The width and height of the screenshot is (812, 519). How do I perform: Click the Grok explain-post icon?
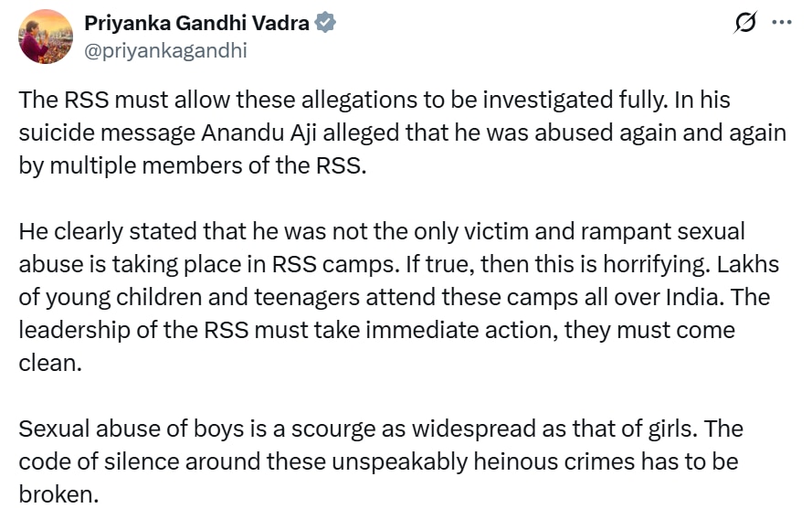[x=744, y=24]
